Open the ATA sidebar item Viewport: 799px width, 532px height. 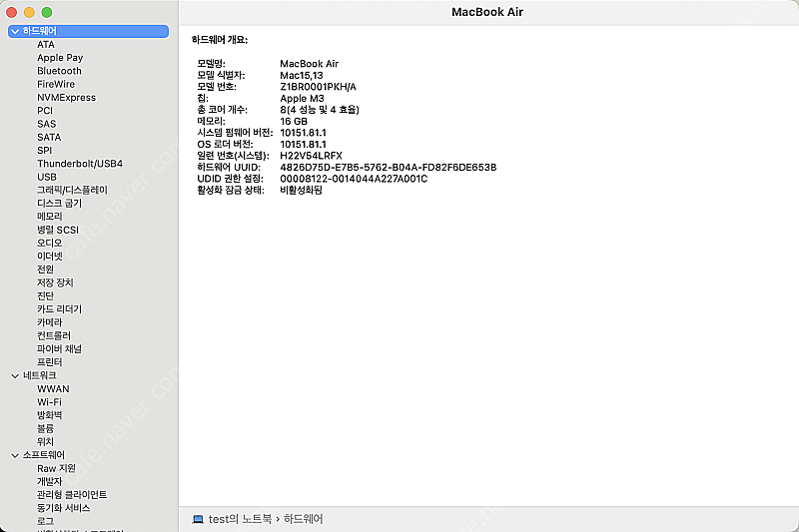(x=46, y=44)
